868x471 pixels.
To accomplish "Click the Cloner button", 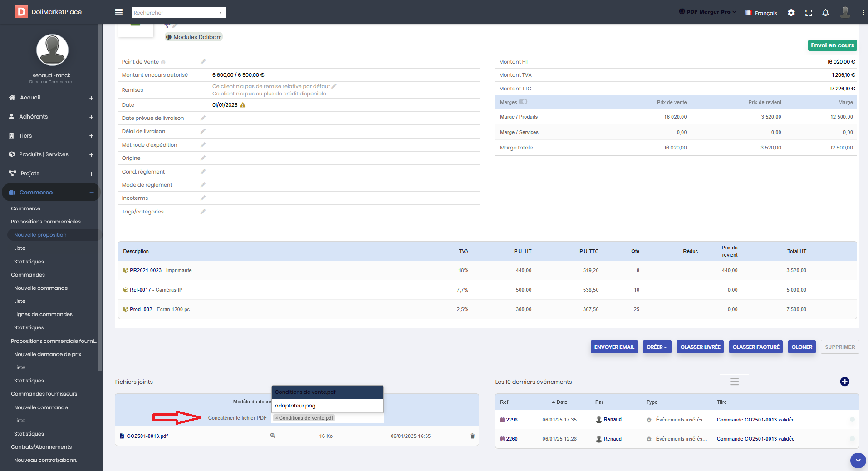I will (x=801, y=347).
